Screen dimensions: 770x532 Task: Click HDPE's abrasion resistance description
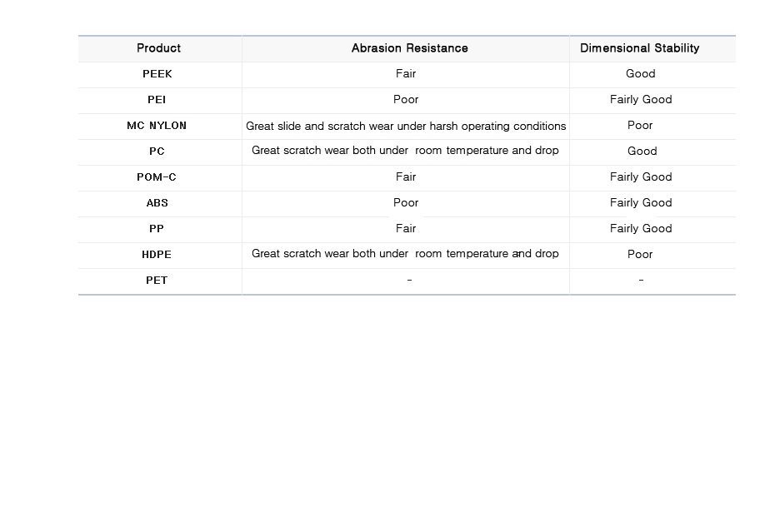coord(405,254)
